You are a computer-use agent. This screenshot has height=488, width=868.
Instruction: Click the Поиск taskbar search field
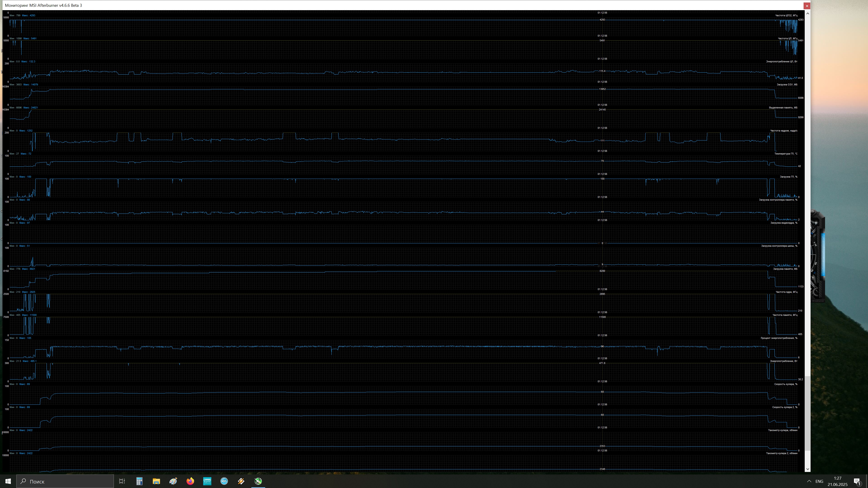[x=65, y=481]
